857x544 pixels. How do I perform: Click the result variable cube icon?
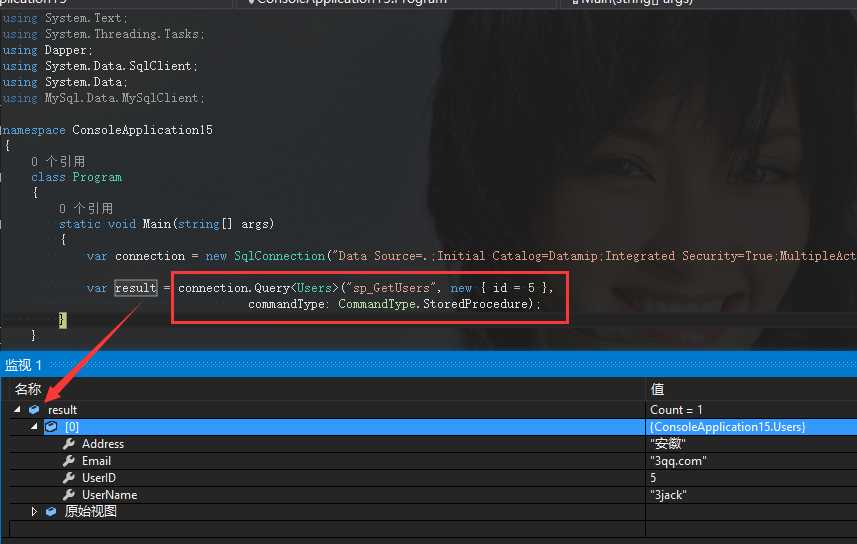coord(34,410)
